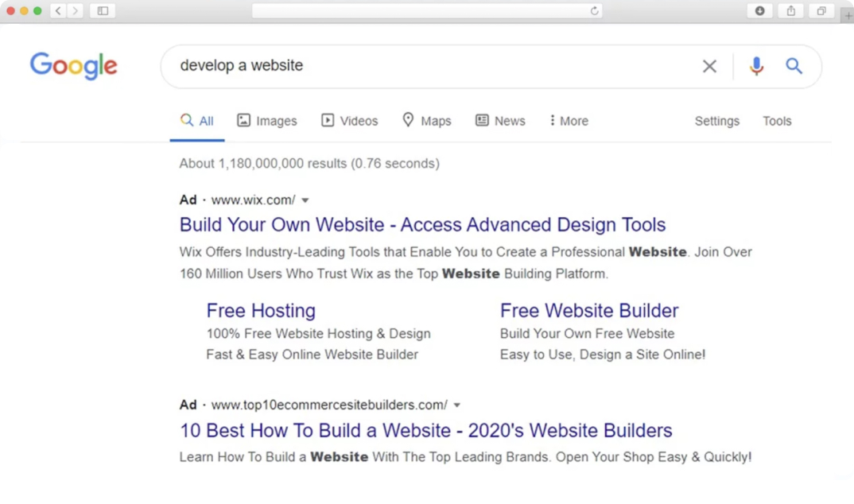This screenshot has height=504, width=854.
Task: Toggle the browser sidebar icon
Action: [x=103, y=11]
